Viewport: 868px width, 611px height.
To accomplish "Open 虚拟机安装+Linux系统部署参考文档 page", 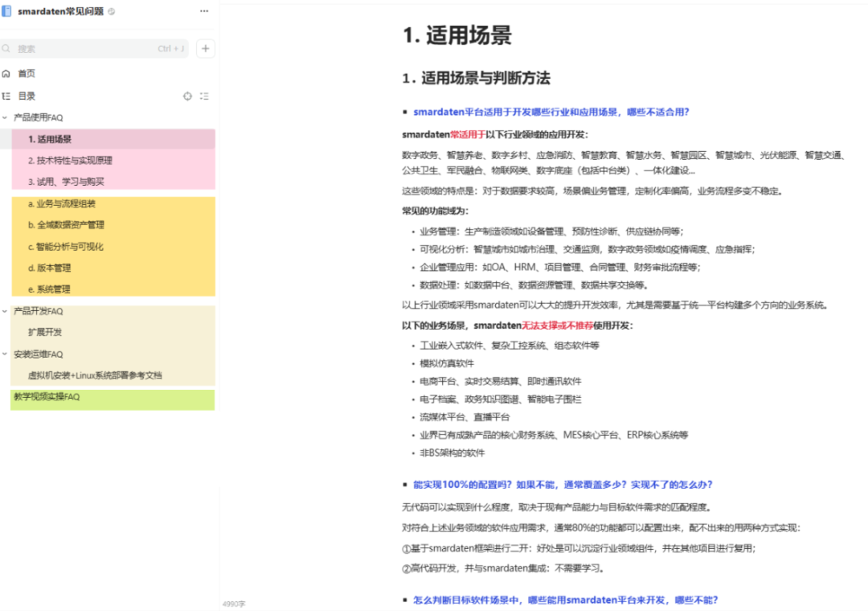I will [x=96, y=375].
